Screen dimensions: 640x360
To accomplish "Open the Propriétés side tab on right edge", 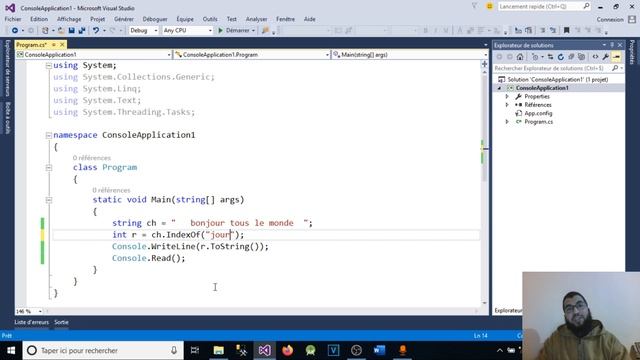I will click(633, 52).
